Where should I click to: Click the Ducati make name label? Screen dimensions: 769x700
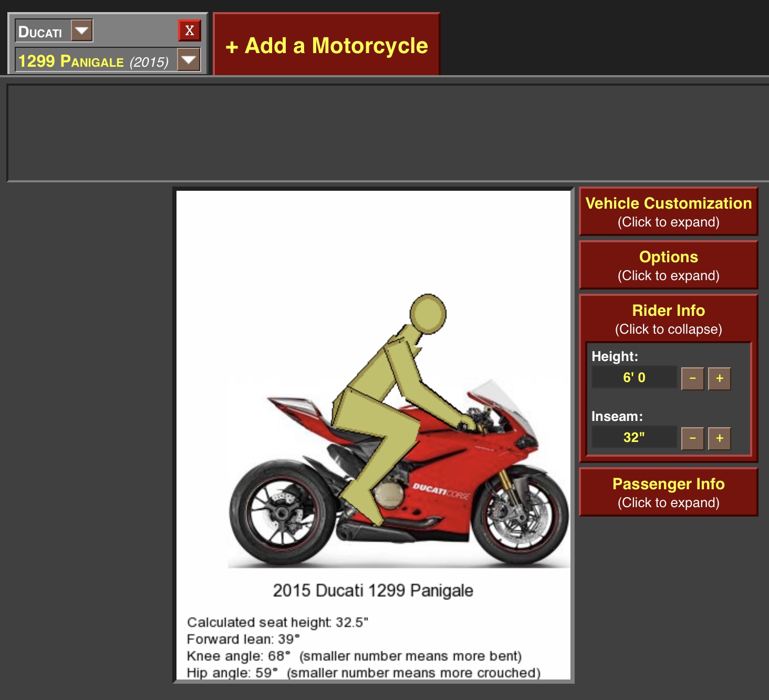tap(40, 32)
